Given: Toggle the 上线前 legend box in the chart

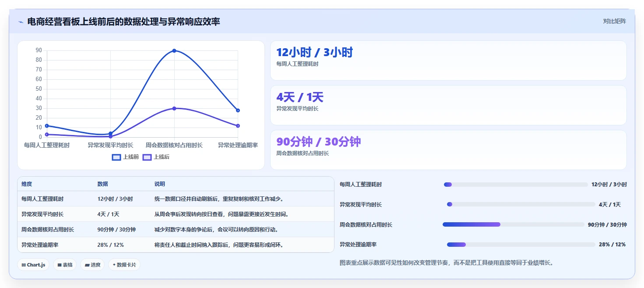Looking at the screenshot, I should click(x=116, y=157).
